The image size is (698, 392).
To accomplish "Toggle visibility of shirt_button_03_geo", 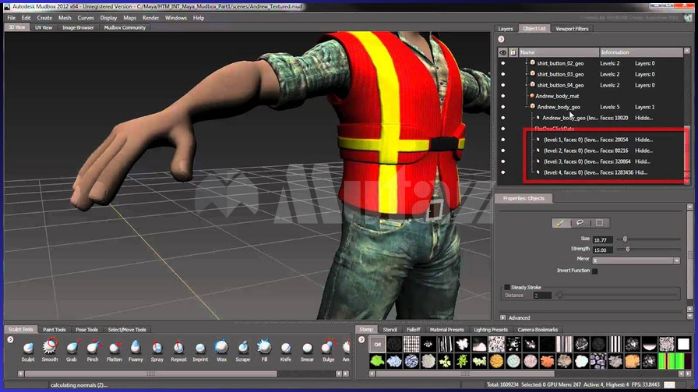I will (503, 74).
